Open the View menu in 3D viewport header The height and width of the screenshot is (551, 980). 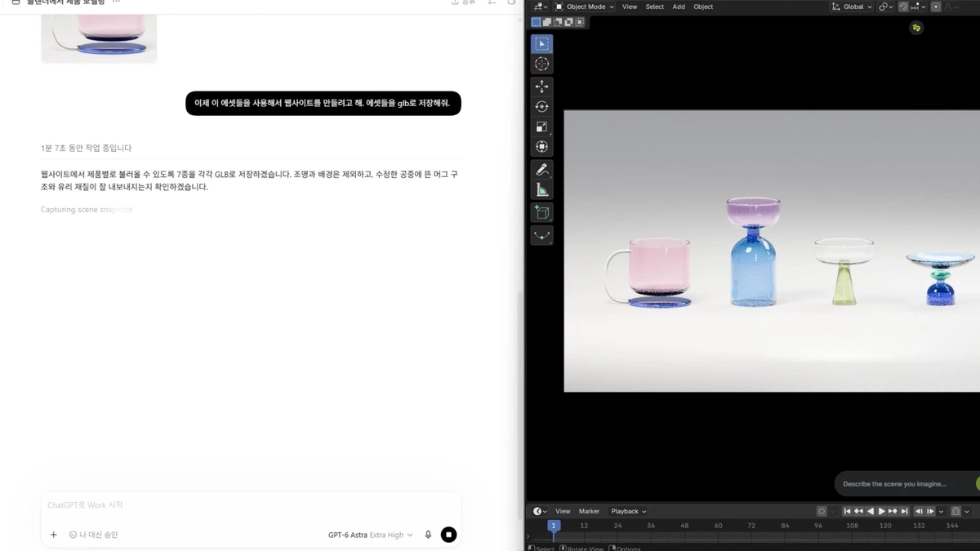point(630,7)
